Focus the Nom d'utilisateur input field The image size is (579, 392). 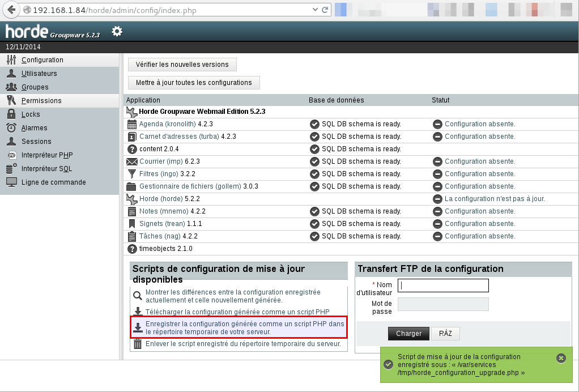point(443,286)
